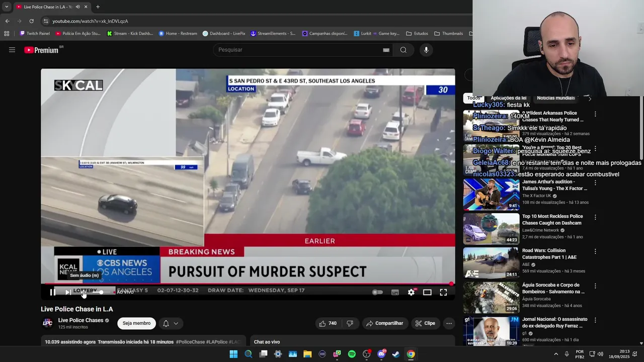Open Windows Start menu

coord(233,354)
